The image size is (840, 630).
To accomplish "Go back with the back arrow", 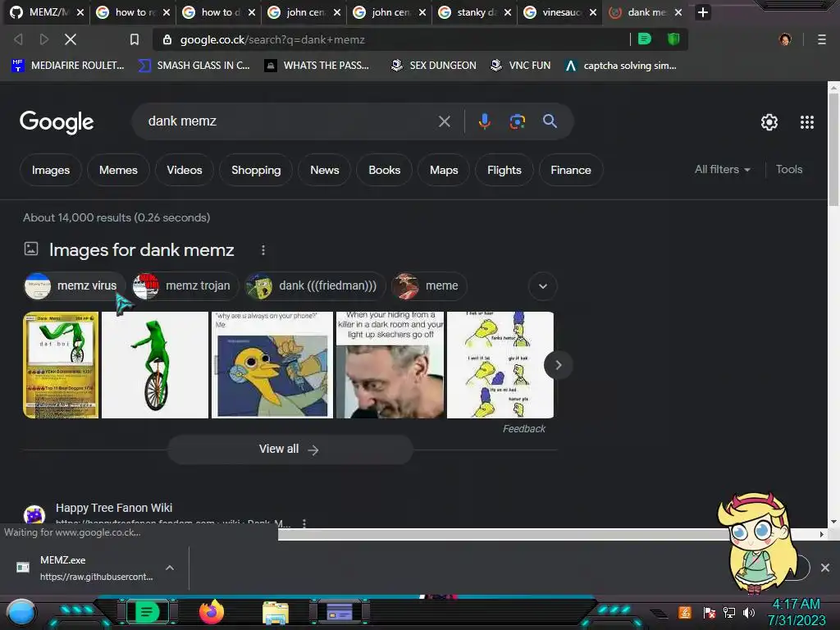I will tap(18, 39).
